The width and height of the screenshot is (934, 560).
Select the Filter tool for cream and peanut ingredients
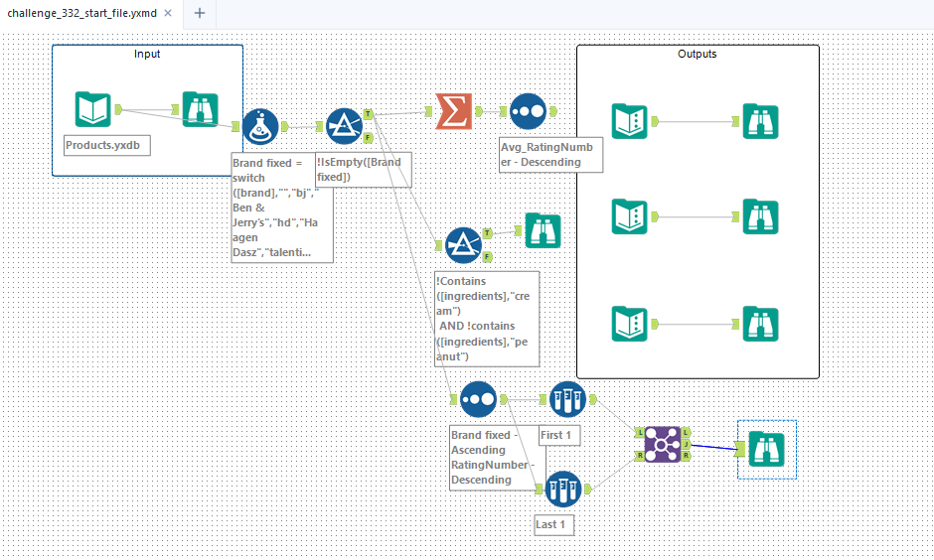(x=463, y=245)
